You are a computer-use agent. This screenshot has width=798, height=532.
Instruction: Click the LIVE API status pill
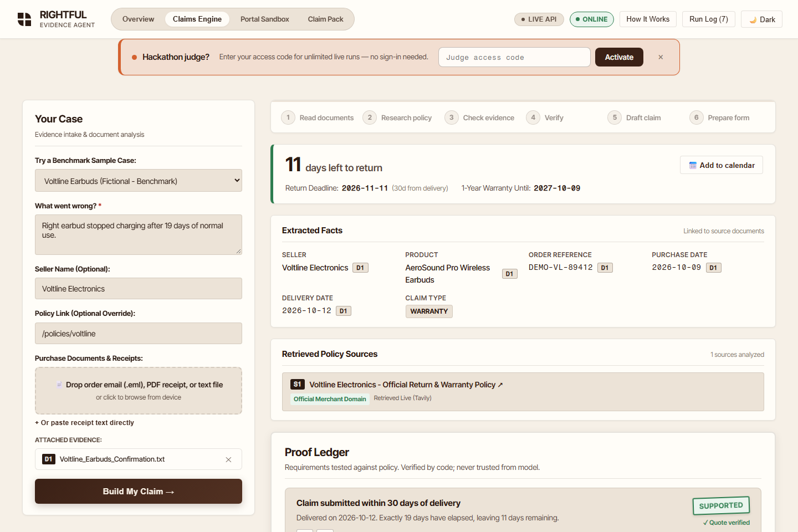coord(539,19)
